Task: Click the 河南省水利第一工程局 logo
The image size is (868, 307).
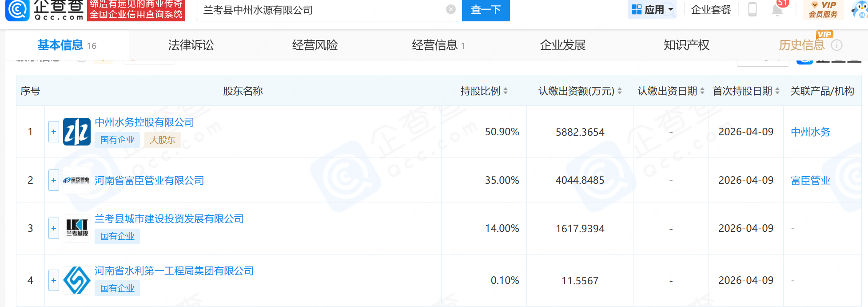Action: (77, 280)
